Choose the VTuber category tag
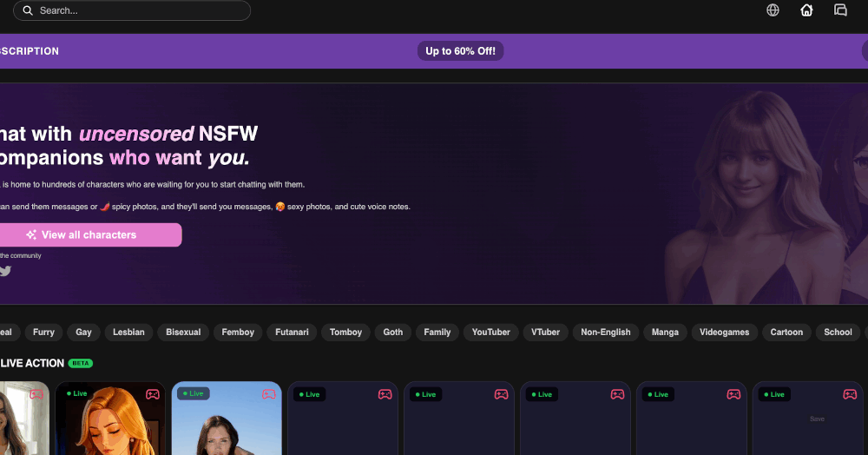This screenshot has width=868, height=455. click(545, 332)
